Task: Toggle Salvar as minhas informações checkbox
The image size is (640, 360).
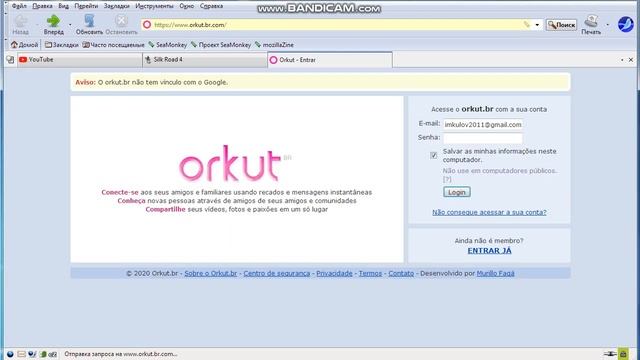Action: pyautogui.click(x=433, y=156)
